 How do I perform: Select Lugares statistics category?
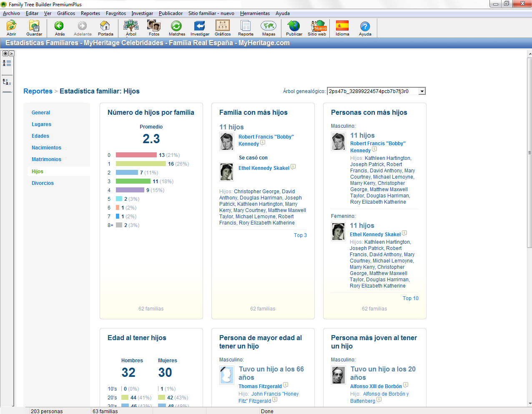pyautogui.click(x=41, y=124)
